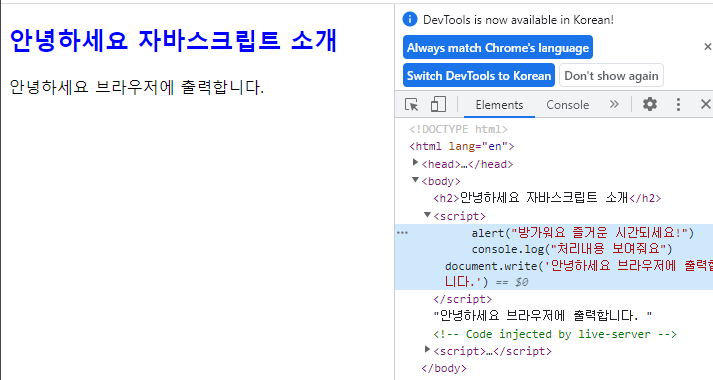Activate the inspect element picker icon

pyautogui.click(x=412, y=105)
